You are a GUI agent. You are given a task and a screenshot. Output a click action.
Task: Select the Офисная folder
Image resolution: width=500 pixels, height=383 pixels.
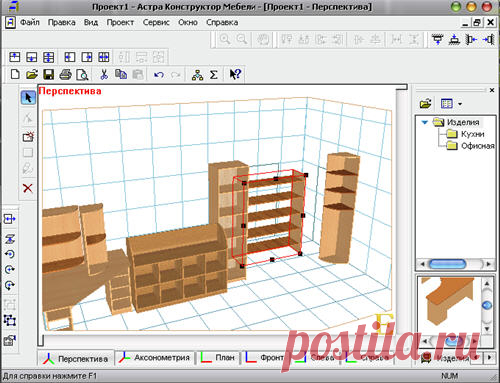pyautogui.click(x=477, y=146)
